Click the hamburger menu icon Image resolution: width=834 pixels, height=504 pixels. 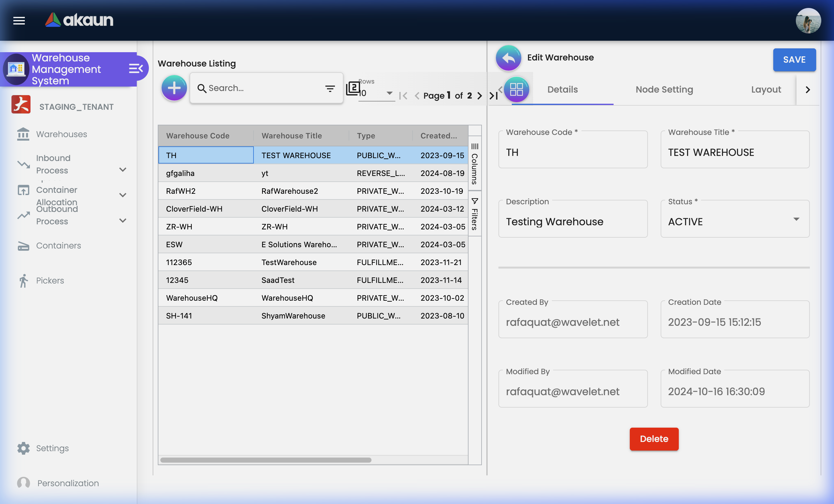[19, 21]
